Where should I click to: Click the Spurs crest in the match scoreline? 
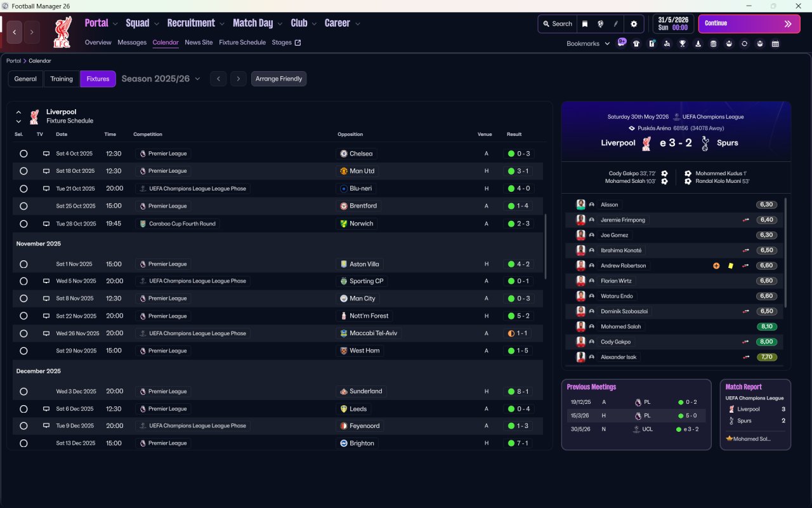(705, 144)
